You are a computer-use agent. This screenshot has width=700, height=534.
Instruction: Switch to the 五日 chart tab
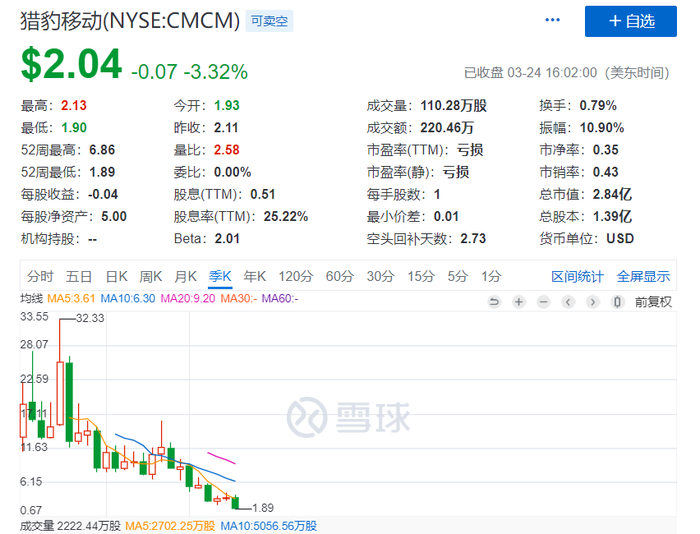[x=79, y=276]
